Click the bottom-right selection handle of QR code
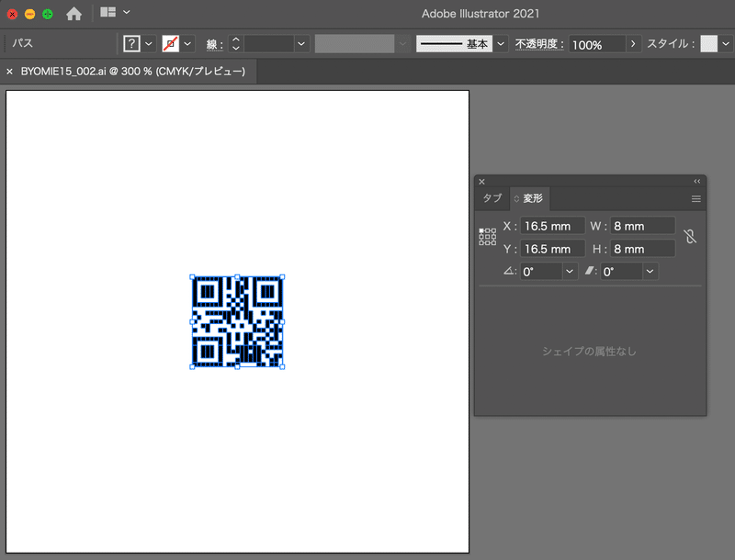Screen dimensions: 735x560 (x=283, y=367)
